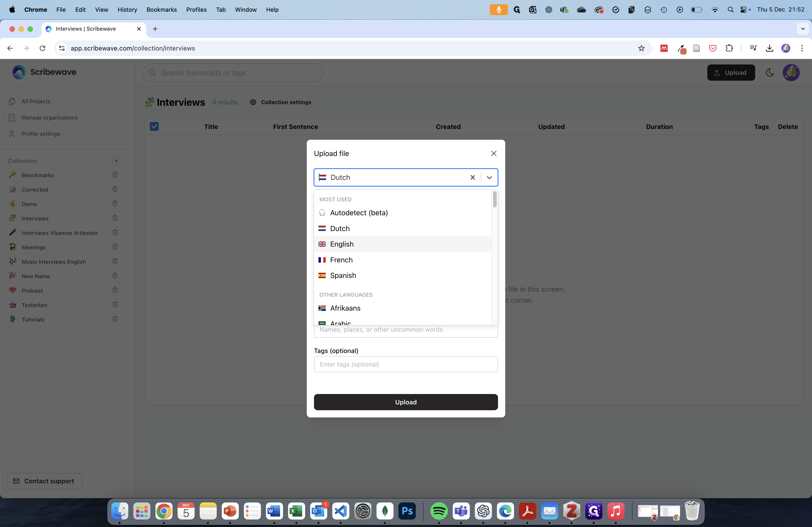
Task: Open Microsoft Teams from dock
Action: tap(461, 511)
